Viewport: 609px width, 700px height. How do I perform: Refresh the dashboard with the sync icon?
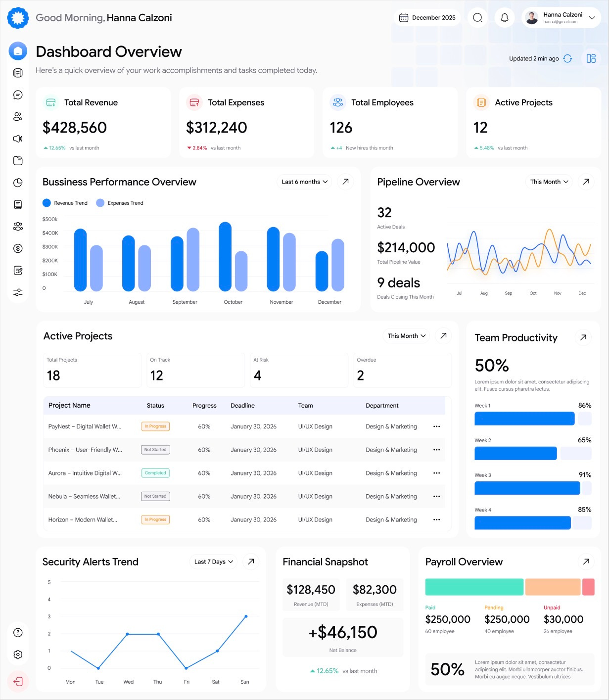[567, 58]
